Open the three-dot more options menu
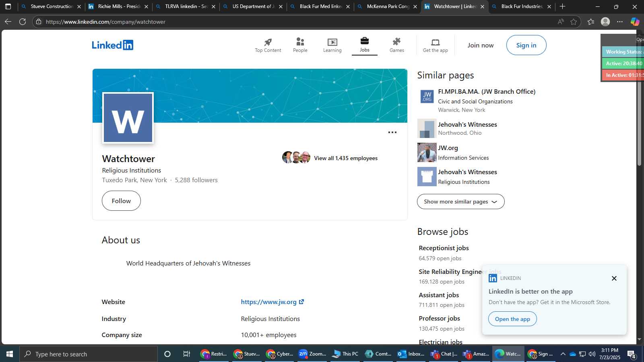The height and width of the screenshot is (362, 644). (x=392, y=132)
